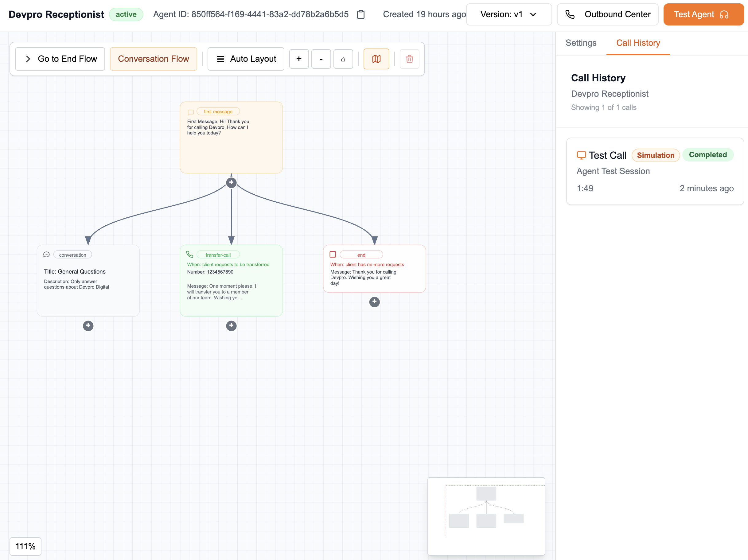
Task: Open the Version v1 dropdown
Action: pos(508,14)
